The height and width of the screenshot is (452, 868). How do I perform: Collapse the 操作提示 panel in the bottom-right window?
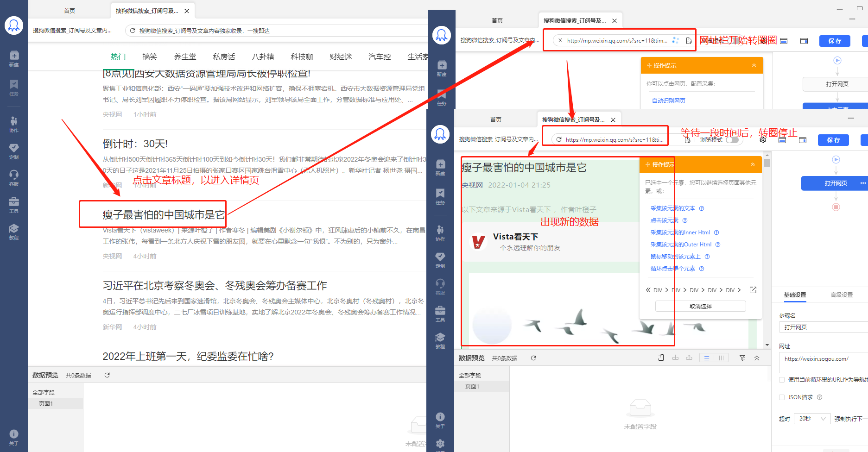click(x=753, y=164)
